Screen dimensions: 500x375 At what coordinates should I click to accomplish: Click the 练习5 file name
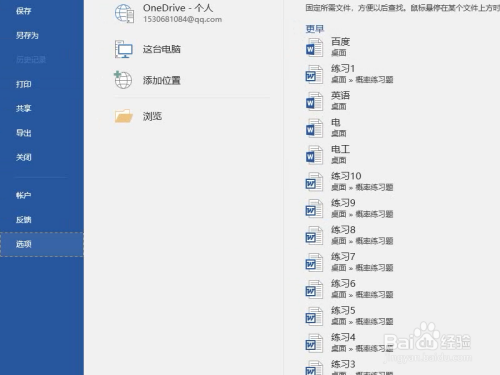coord(343,311)
